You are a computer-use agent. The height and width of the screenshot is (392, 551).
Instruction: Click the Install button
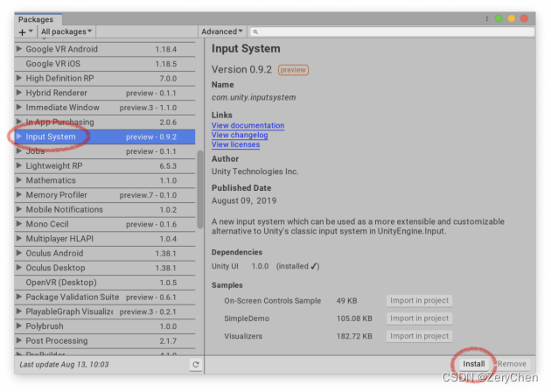pos(474,364)
